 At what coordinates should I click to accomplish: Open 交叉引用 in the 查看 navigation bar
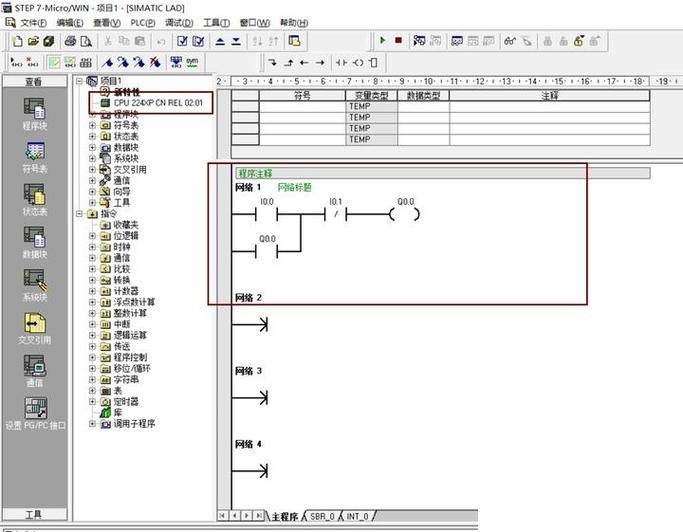coord(34,329)
